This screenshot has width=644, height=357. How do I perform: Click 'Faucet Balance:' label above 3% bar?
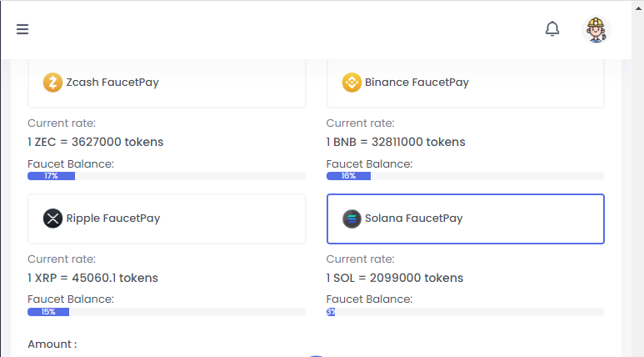(x=369, y=299)
